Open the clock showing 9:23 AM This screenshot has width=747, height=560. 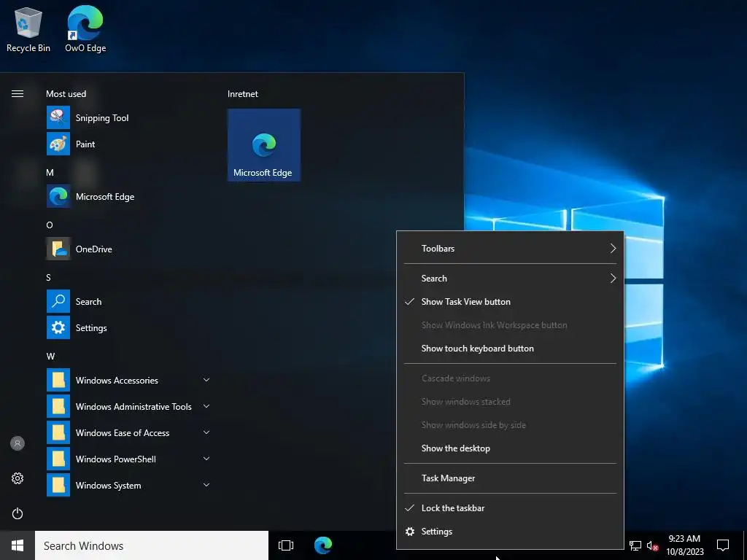pos(684,545)
